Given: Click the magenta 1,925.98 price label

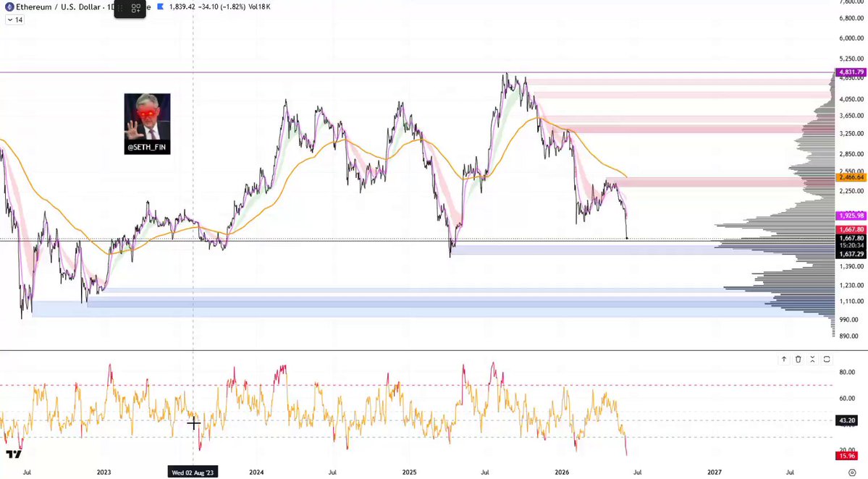Looking at the screenshot, I should (x=851, y=216).
